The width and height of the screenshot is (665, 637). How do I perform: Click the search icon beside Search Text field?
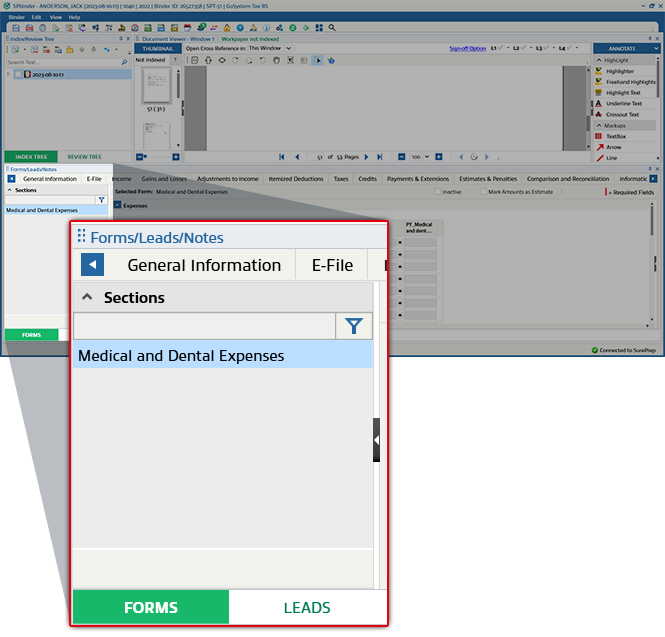124,62
